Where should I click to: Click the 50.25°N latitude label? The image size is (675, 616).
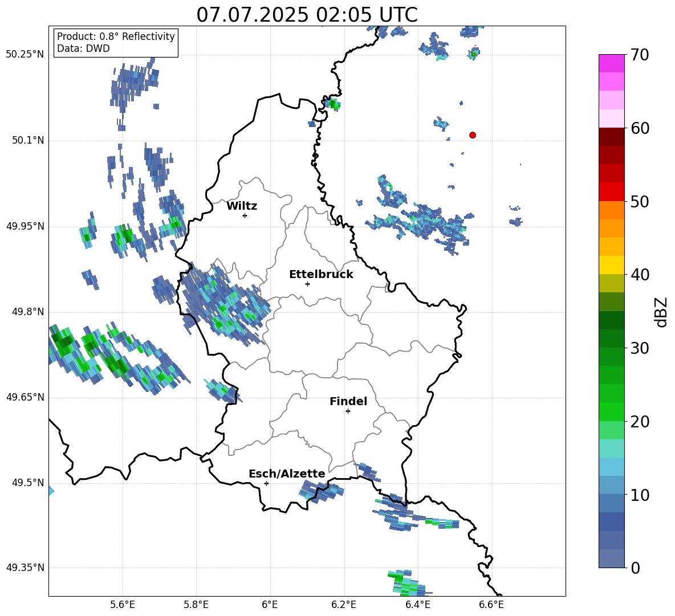pos(25,55)
